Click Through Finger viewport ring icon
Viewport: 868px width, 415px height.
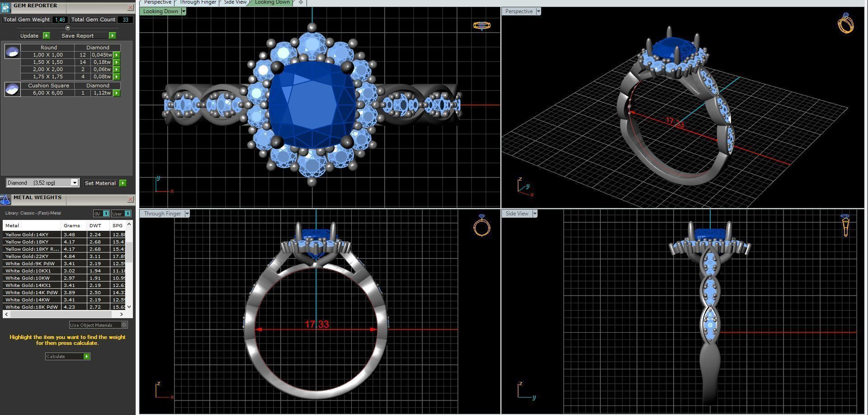(482, 225)
